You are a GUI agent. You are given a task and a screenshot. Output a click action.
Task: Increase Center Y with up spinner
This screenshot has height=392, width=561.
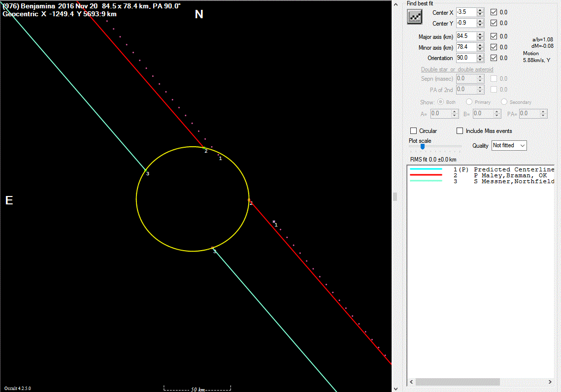480,21
